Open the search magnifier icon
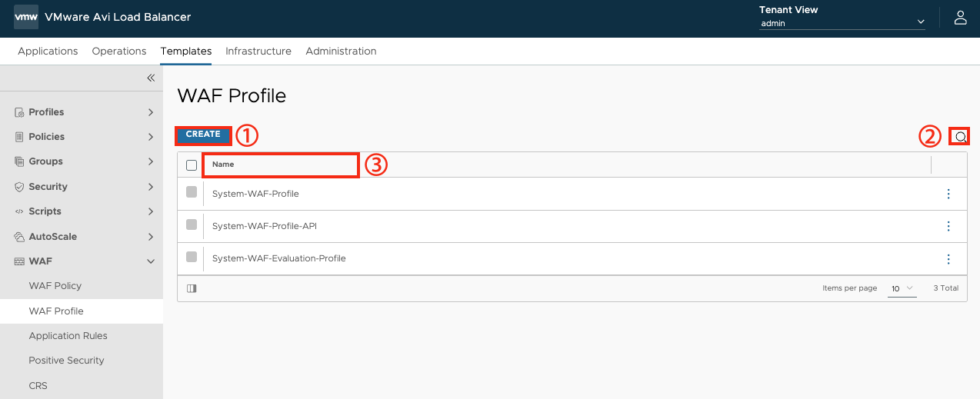 960,137
